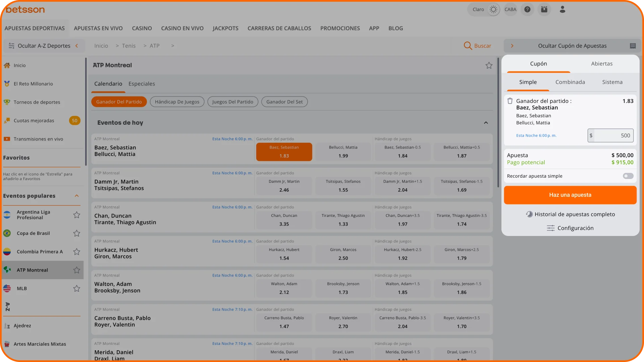
Task: Open Torneos de deportes trophy icon
Action: 7,102
